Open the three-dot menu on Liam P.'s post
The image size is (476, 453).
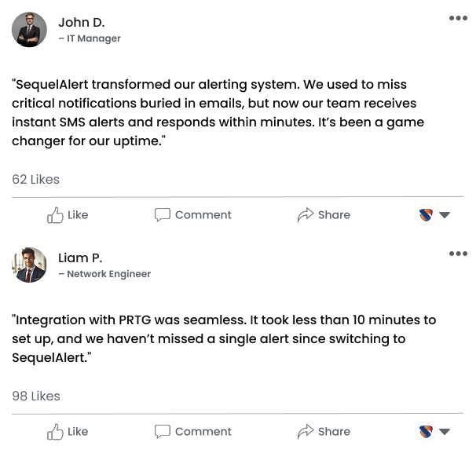pyautogui.click(x=458, y=254)
